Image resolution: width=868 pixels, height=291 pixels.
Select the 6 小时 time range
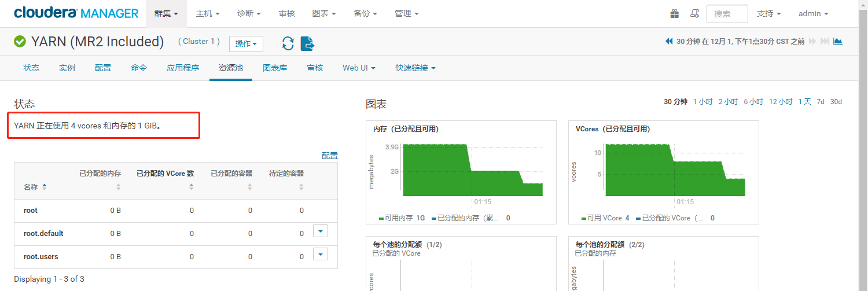point(753,101)
